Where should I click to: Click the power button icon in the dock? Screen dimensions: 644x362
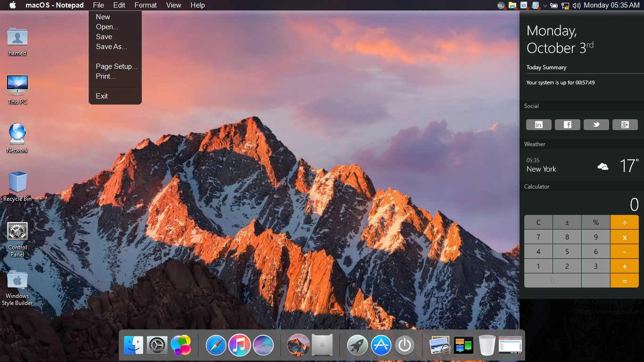[405, 345]
